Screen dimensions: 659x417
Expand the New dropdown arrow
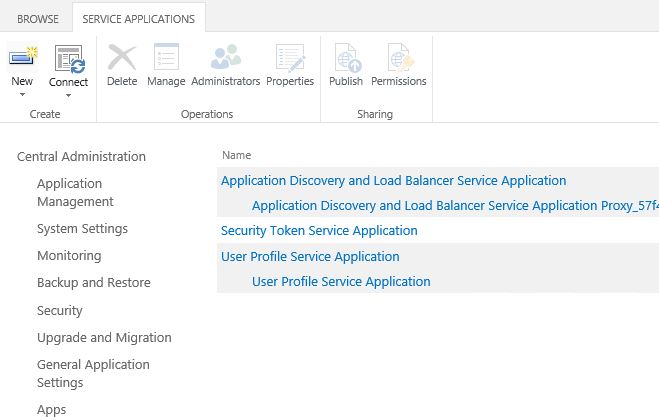click(x=21, y=95)
